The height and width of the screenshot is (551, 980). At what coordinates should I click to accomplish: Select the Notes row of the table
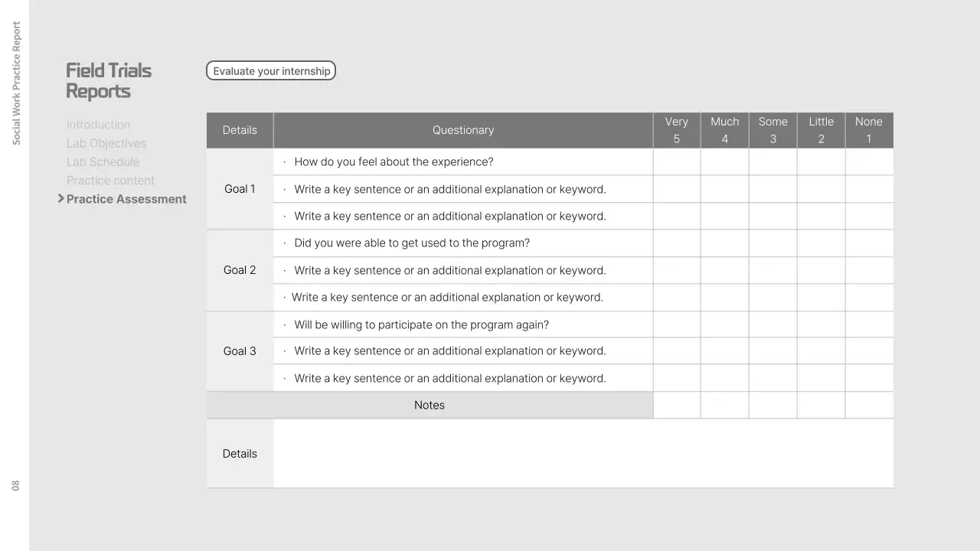pyautogui.click(x=430, y=405)
